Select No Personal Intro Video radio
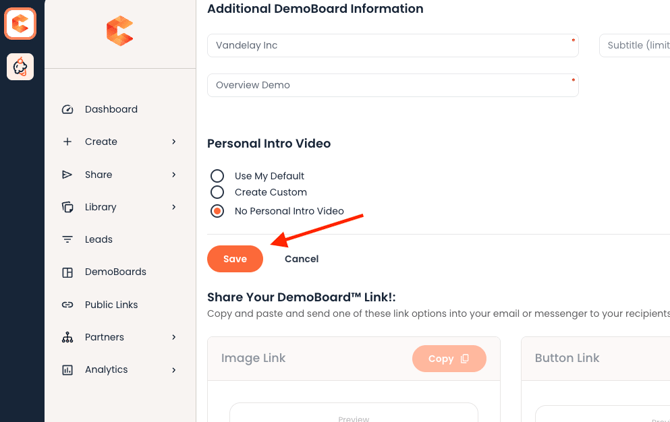Viewport: 670px width, 422px height. coord(217,211)
